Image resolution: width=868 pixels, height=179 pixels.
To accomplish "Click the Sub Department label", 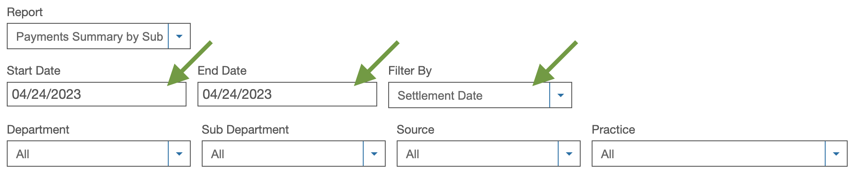I will click(245, 129).
